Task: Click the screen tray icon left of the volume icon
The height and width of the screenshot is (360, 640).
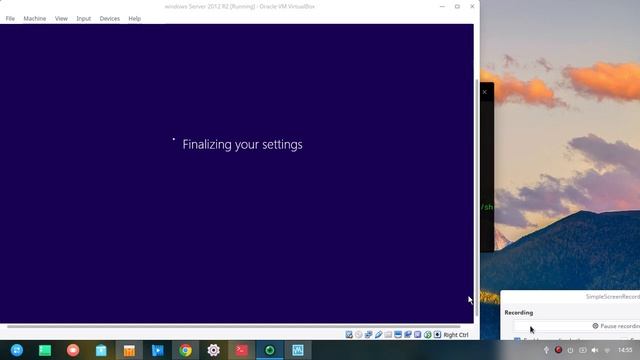Action: [x=582, y=350]
